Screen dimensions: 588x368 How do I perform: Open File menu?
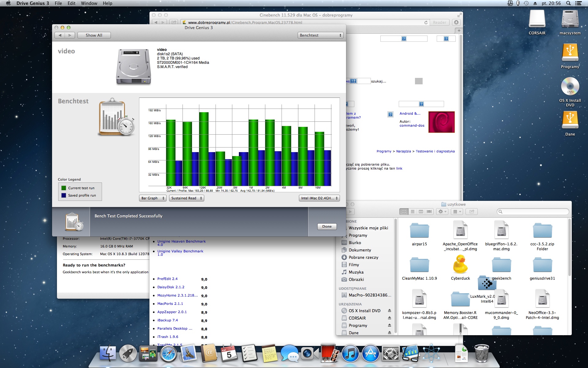coord(58,3)
